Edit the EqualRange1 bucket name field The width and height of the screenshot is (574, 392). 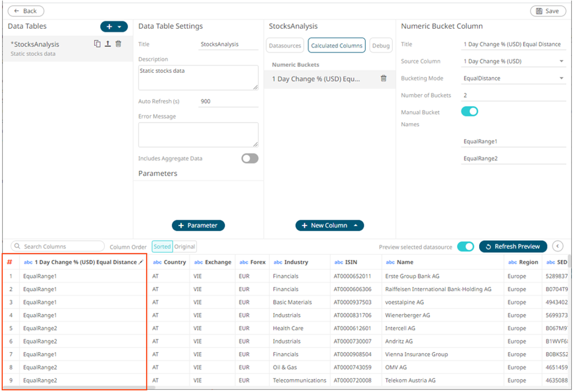[513, 141]
